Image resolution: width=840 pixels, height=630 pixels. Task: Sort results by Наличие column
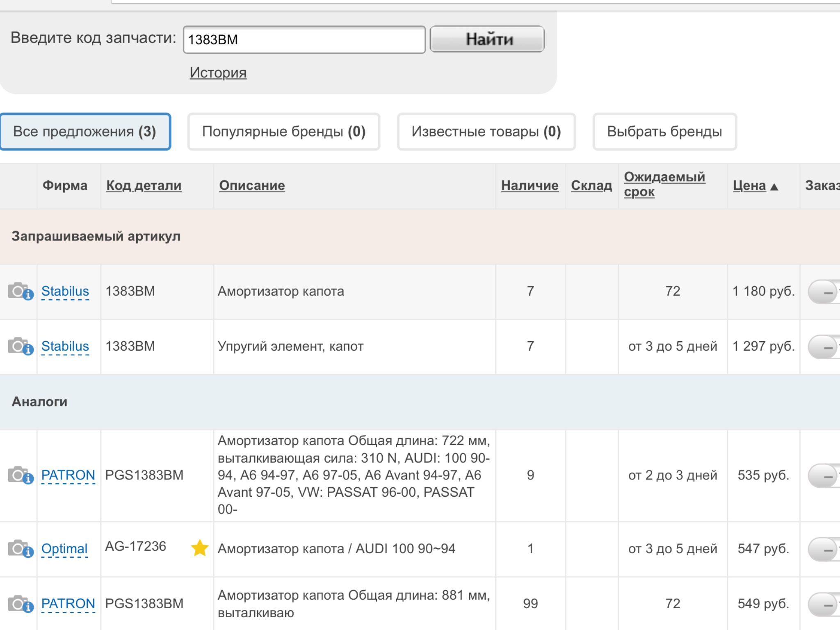530,185
